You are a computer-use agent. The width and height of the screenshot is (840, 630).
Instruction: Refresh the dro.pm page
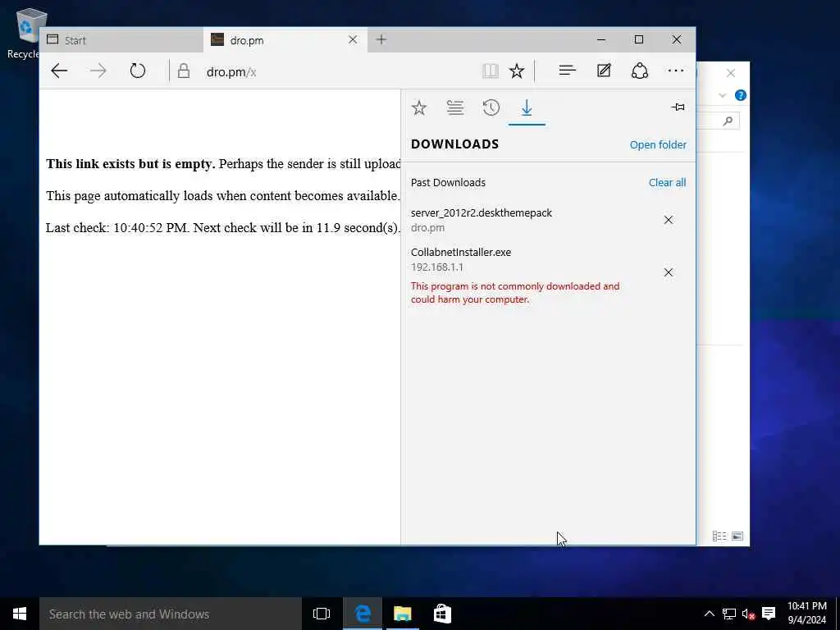click(138, 71)
